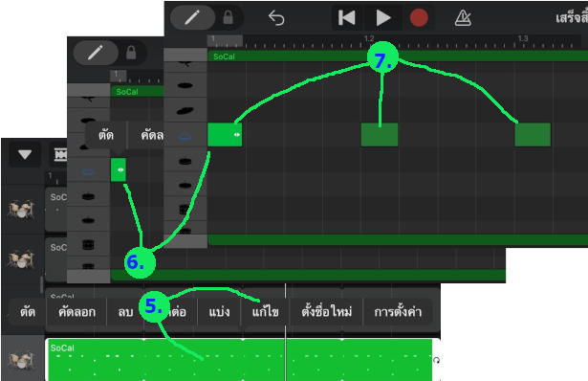The height and width of the screenshot is (381, 588).
Task: Start recording with the red record button
Action: point(419,17)
